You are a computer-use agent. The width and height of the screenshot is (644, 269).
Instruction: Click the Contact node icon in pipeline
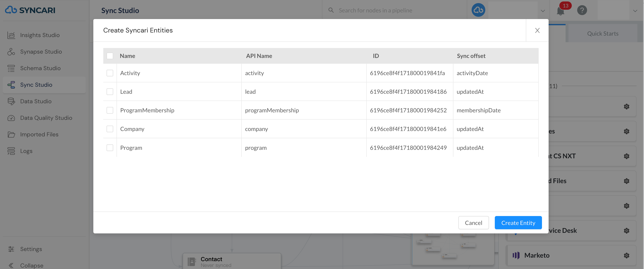pyautogui.click(x=191, y=262)
